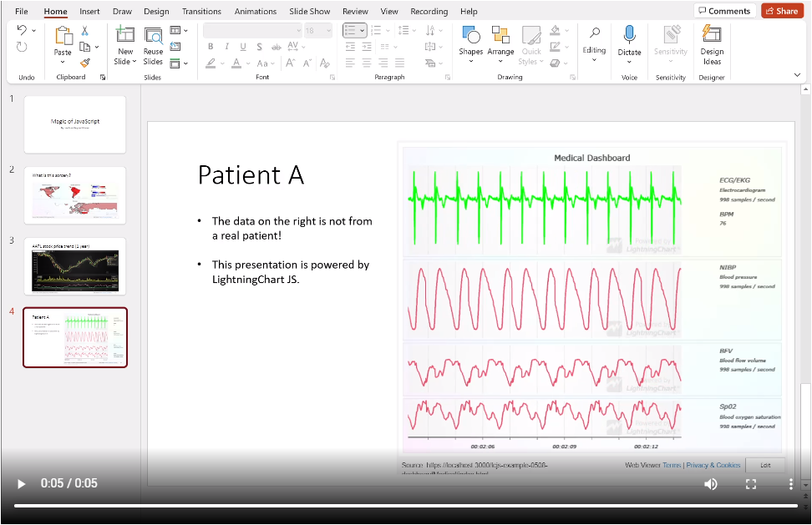This screenshot has width=812, height=525.
Task: Justify text alignment
Action: pos(400,63)
